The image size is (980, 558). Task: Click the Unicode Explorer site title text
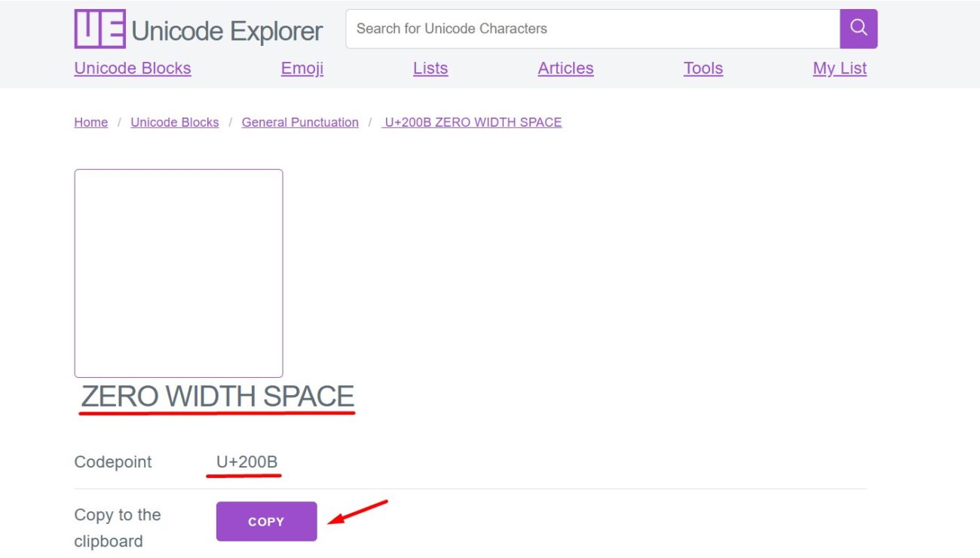tap(227, 31)
